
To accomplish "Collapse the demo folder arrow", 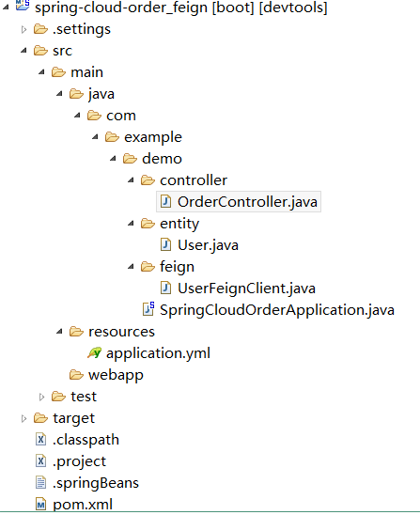I will pos(113,159).
